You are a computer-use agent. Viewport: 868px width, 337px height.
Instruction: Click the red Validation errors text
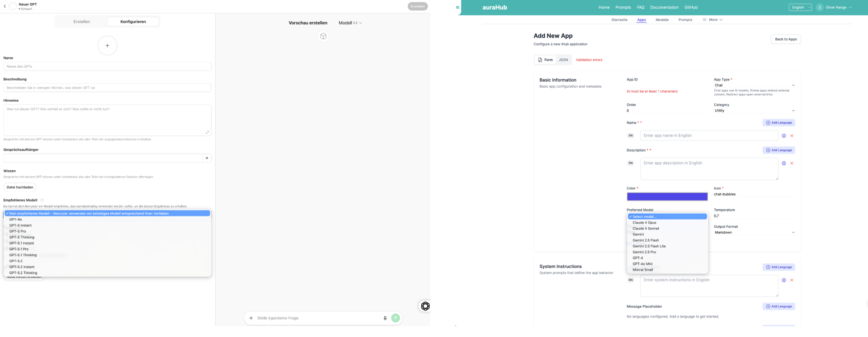(x=589, y=60)
